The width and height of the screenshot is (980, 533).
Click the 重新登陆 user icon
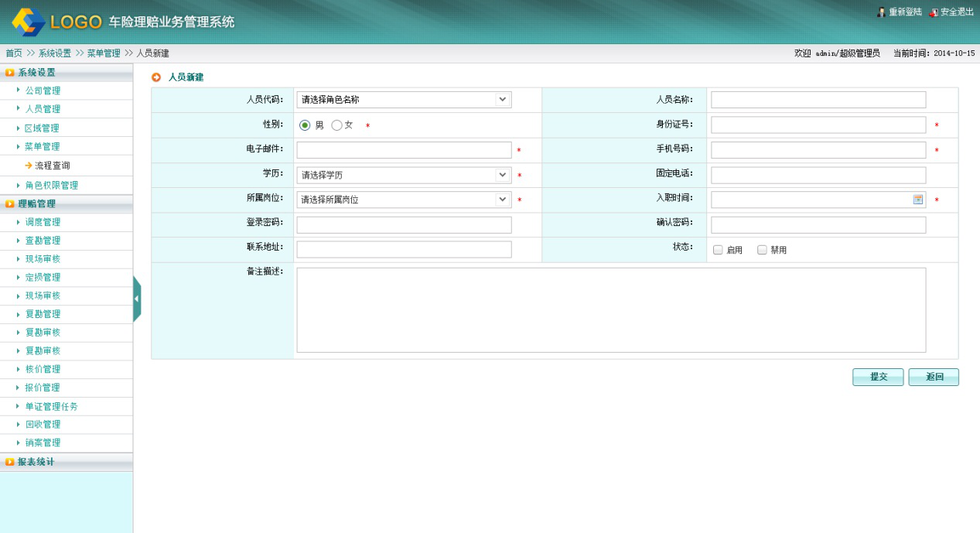[881, 12]
